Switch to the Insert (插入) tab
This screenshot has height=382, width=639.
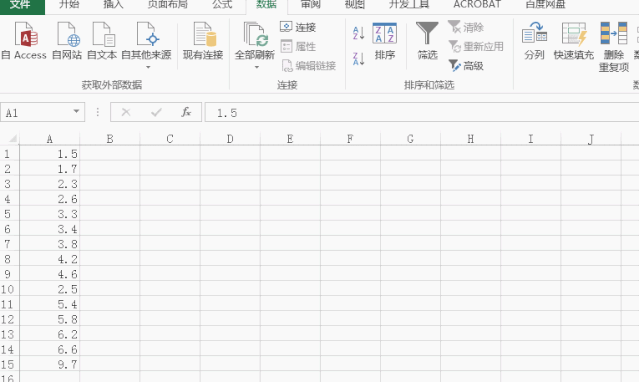point(113,5)
